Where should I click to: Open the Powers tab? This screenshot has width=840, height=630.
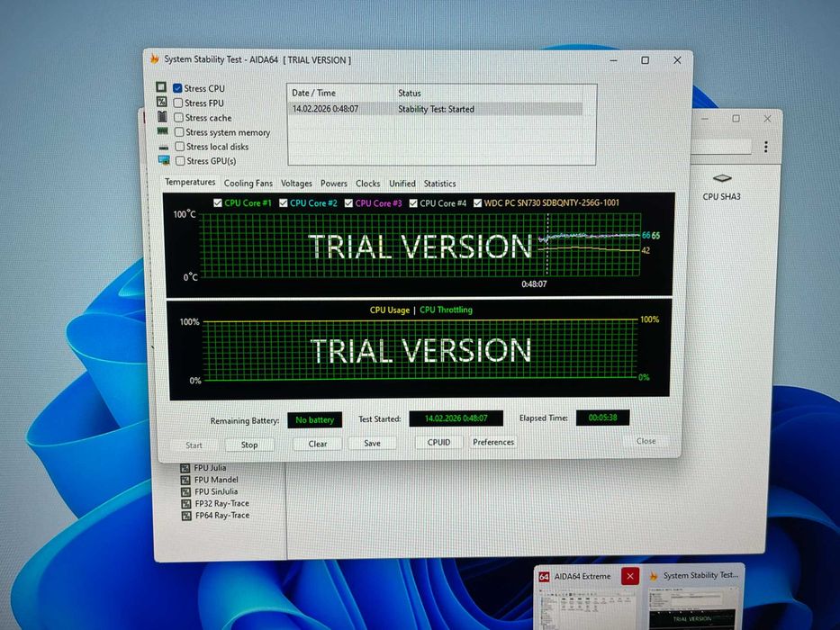point(334,184)
